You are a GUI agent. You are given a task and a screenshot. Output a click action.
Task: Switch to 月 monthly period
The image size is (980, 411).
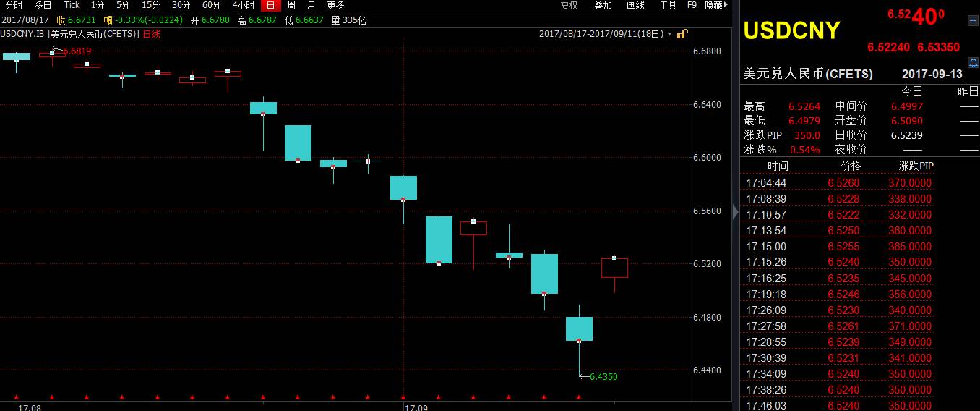[x=311, y=5]
